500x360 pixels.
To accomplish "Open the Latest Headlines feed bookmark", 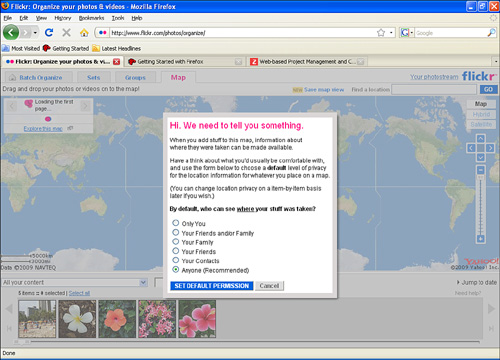I will point(116,48).
